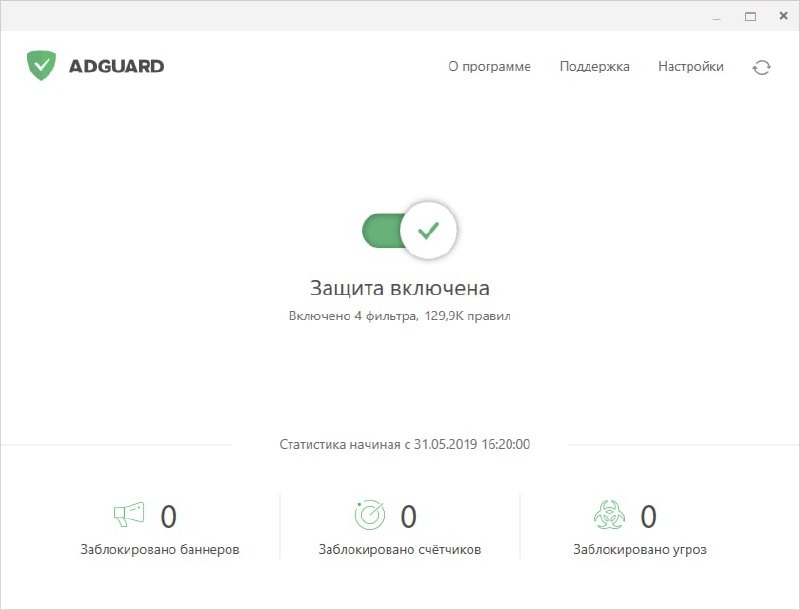Click the counters count value 0
Screen dimensions: 800x610
(x=408, y=516)
